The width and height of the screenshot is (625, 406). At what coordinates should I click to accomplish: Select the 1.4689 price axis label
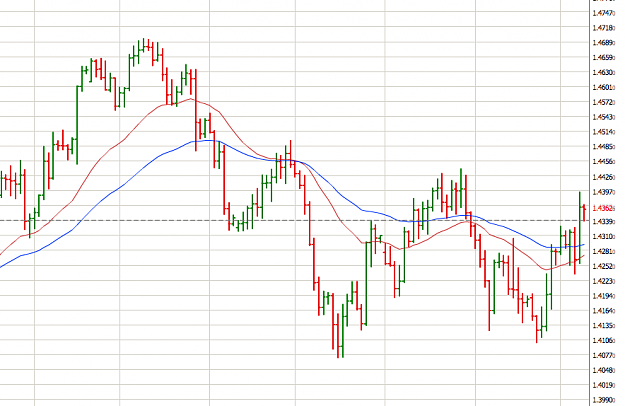[x=603, y=43]
